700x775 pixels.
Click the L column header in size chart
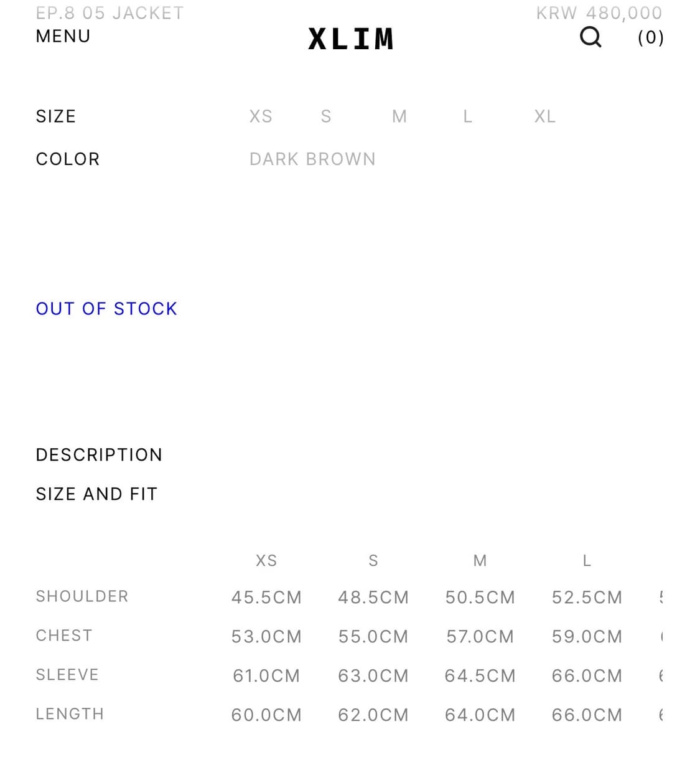pyautogui.click(x=586, y=560)
